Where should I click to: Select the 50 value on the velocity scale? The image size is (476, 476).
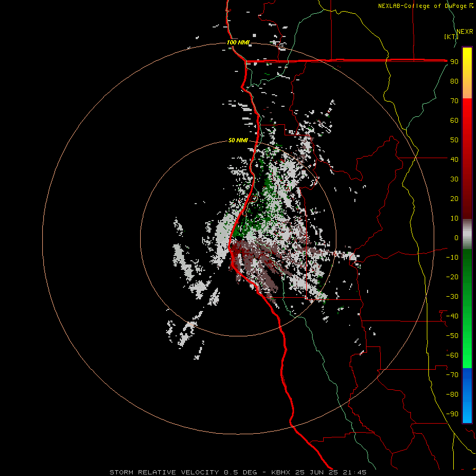[x=454, y=140]
